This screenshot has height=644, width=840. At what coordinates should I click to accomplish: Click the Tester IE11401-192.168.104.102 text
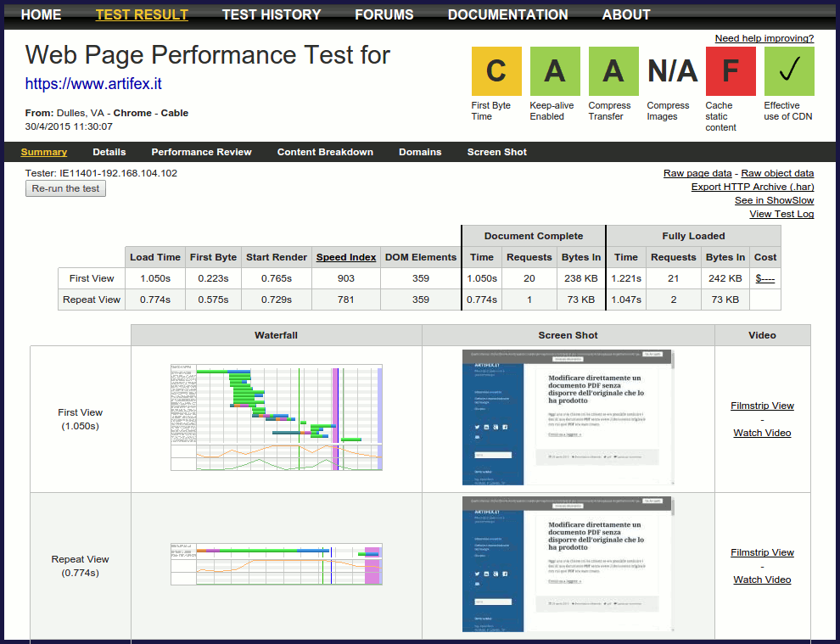101,173
